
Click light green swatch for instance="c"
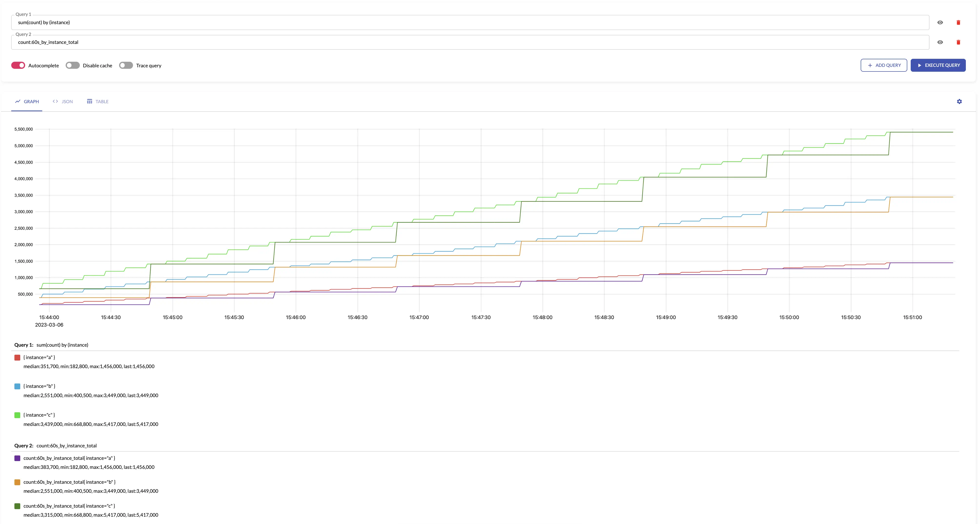click(17, 415)
